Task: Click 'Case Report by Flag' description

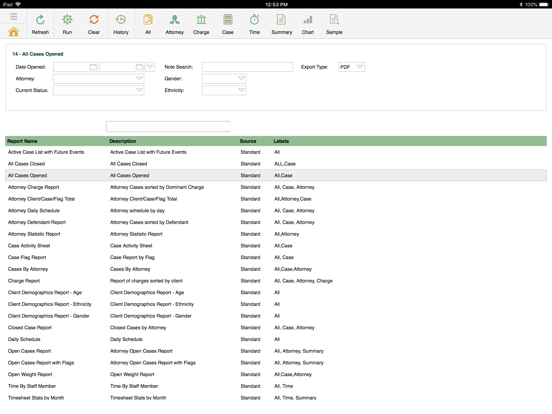Action: [x=132, y=257]
